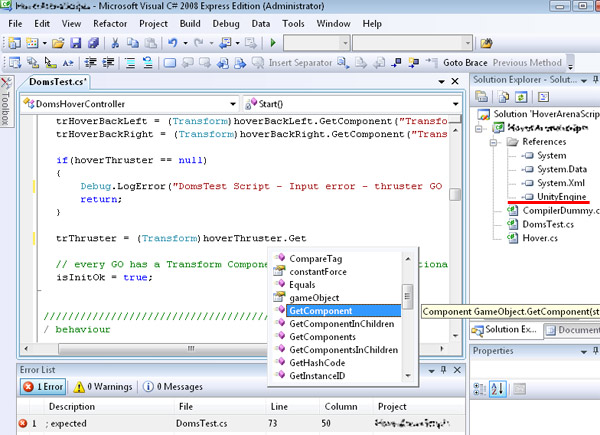Viewport: 600px width, 435px height.
Task: Click the Paste toolbar icon
Action: (151, 43)
